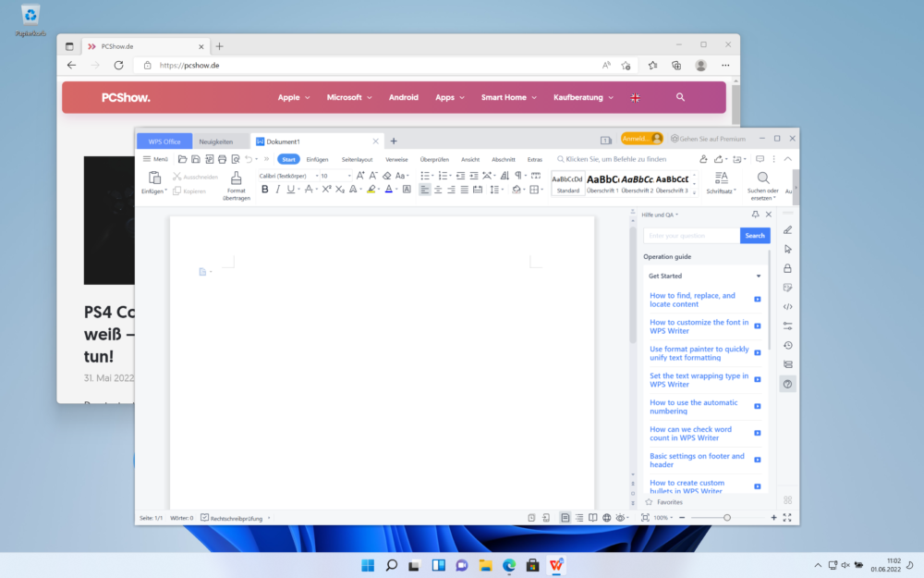
Task: Align right paragraph icon
Action: pyautogui.click(x=451, y=190)
